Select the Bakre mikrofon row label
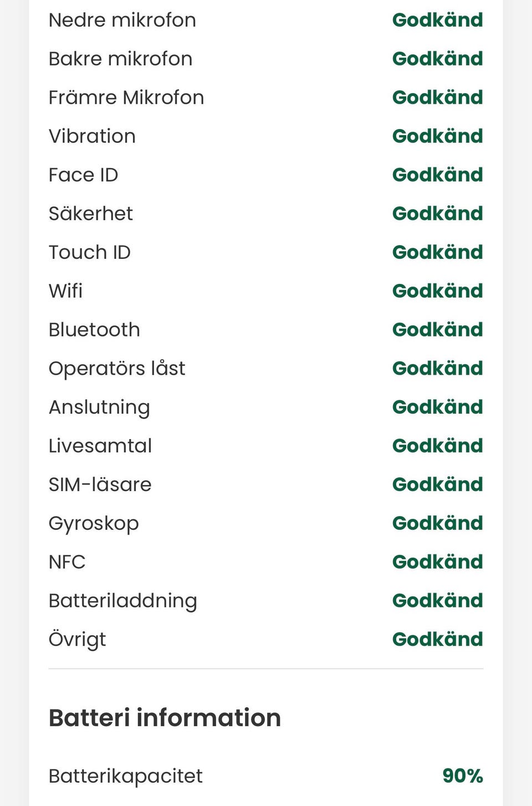Screen dimensions: 532x806 point(121,59)
